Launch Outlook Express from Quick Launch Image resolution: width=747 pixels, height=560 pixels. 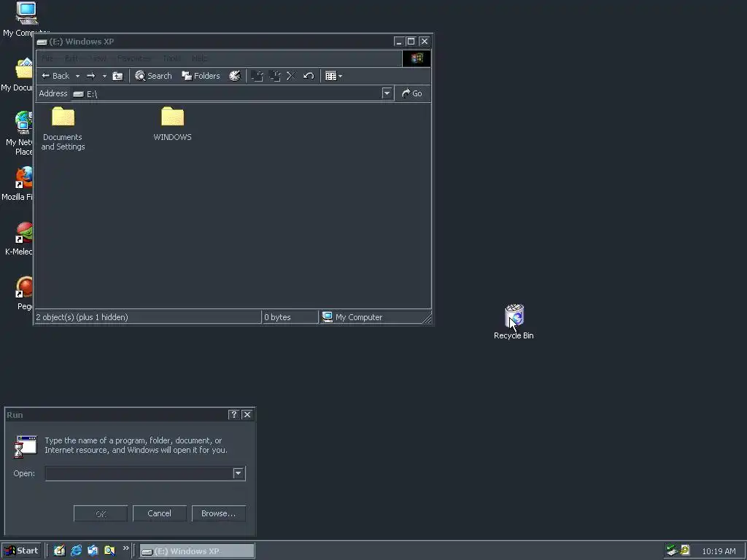tap(93, 551)
